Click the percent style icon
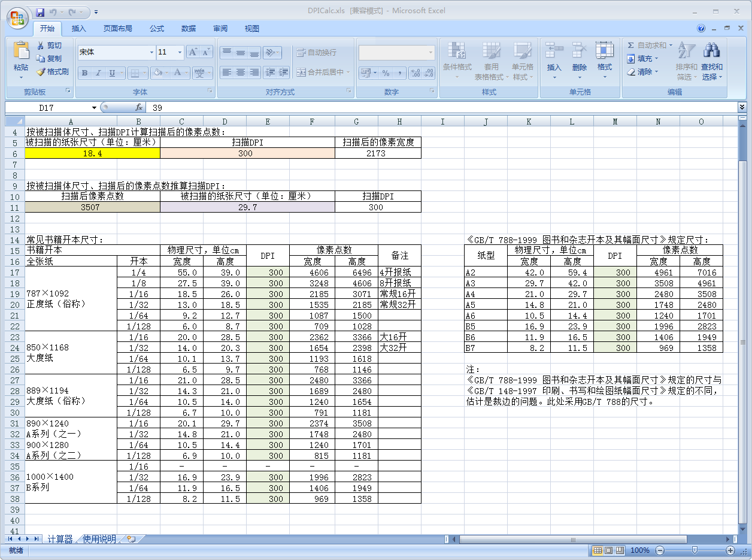Image resolution: width=752 pixels, height=560 pixels. point(386,73)
